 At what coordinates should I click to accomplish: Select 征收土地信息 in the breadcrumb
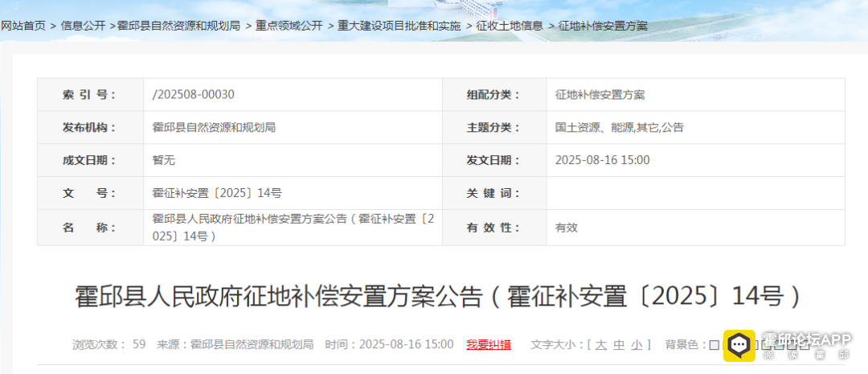510,26
